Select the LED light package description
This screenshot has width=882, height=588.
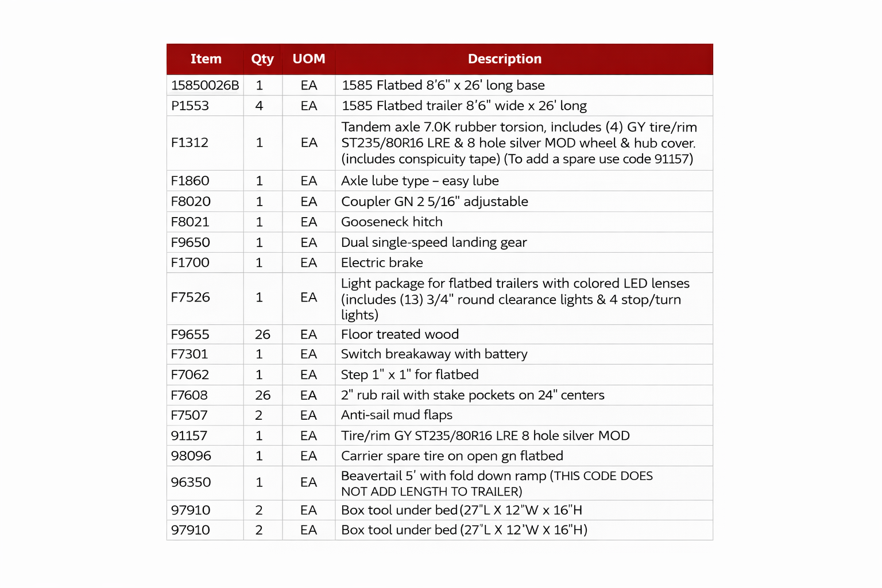point(514,299)
